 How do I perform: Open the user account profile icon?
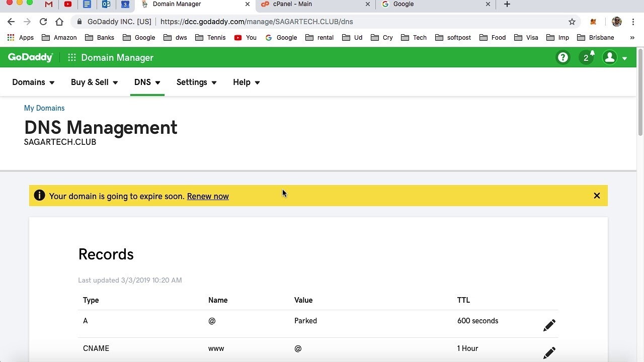[x=610, y=57]
